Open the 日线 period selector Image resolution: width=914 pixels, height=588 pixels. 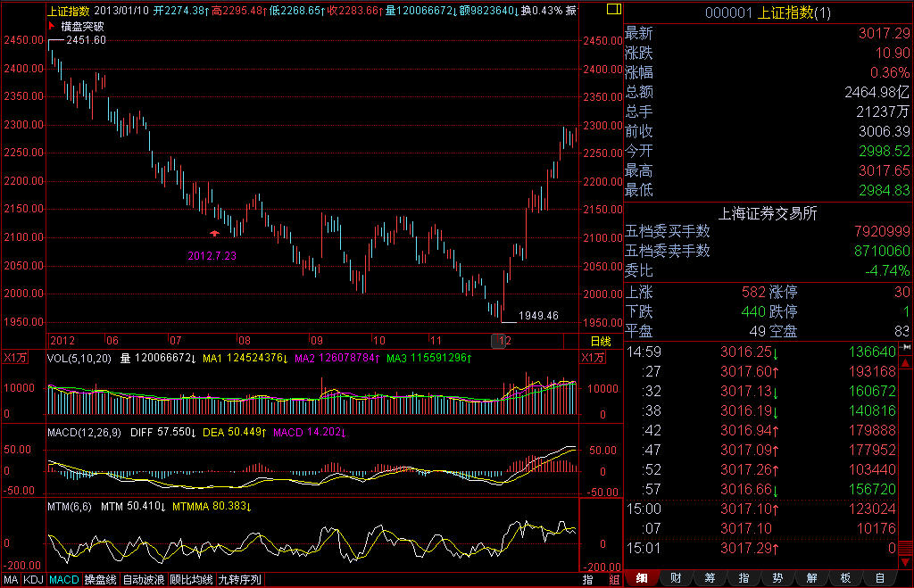click(x=601, y=341)
